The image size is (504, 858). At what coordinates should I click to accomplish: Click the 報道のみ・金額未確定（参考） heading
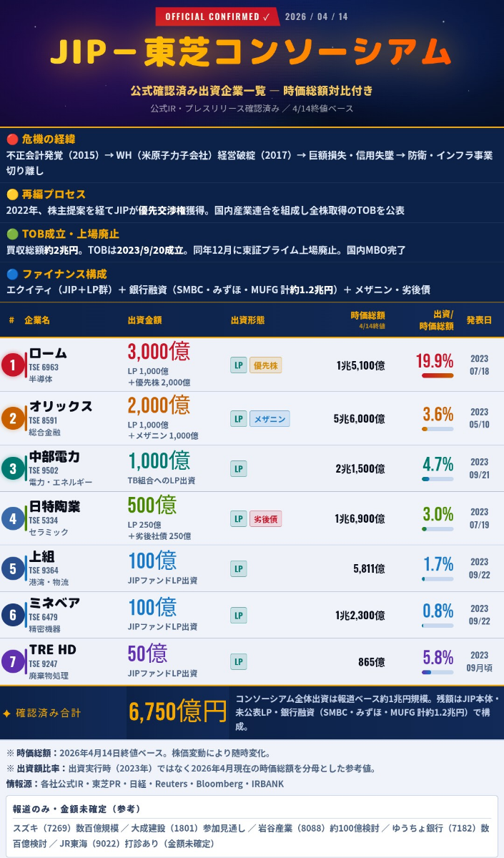click(76, 809)
